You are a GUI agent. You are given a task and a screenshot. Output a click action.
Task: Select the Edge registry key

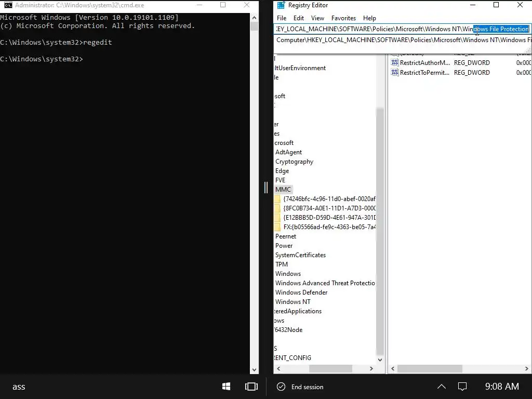click(x=282, y=171)
